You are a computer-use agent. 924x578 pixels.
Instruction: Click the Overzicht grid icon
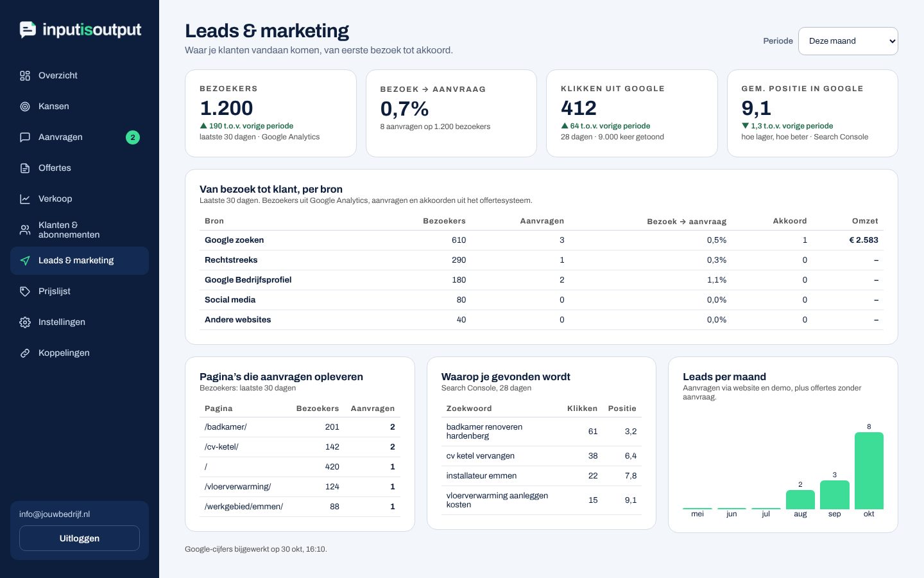pyautogui.click(x=25, y=76)
